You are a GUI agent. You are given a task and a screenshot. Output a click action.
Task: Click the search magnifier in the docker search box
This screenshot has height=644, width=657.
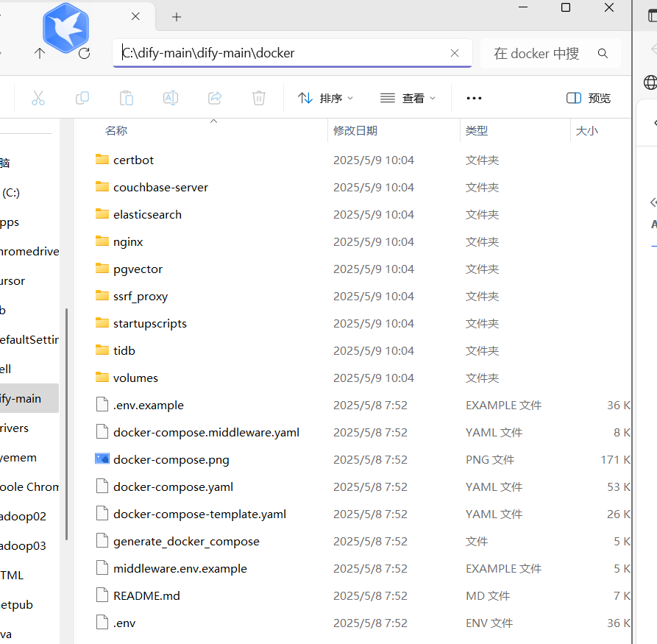coord(603,53)
